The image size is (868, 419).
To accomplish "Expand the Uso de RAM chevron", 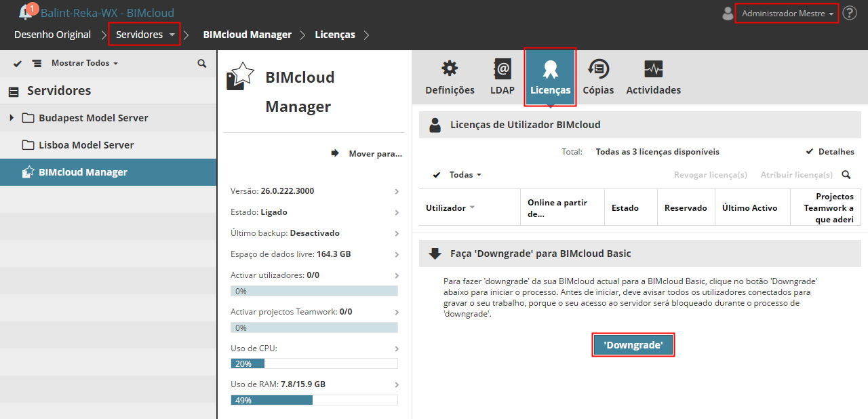I will point(397,385).
